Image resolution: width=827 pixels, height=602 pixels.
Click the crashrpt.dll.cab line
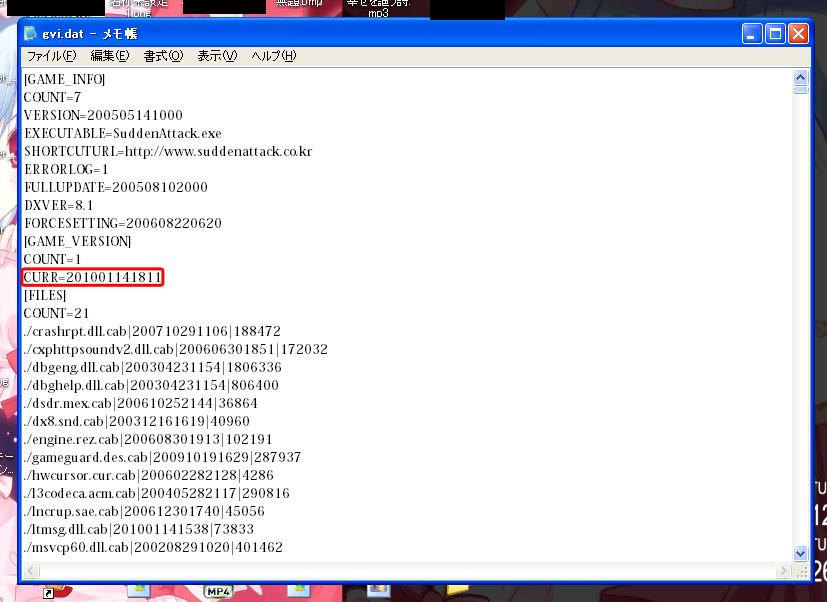152,331
